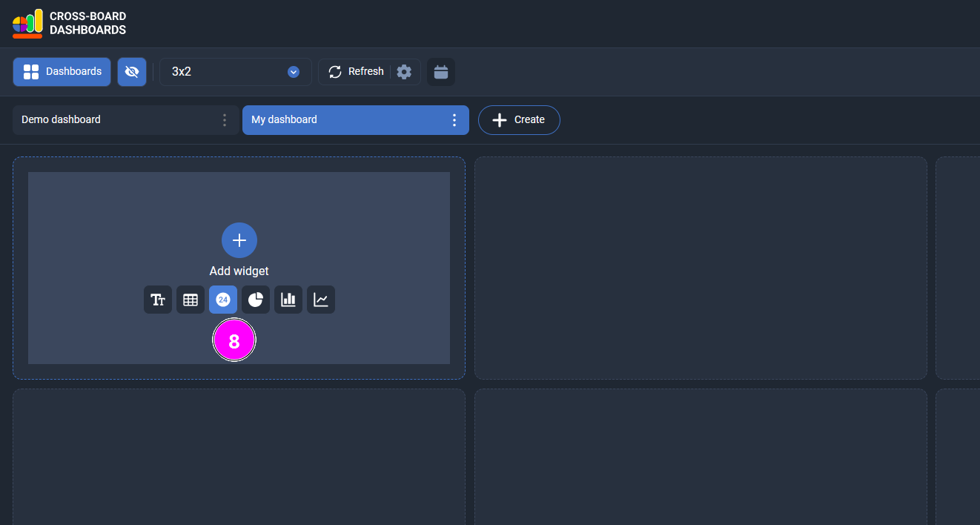Toggle the crossed-eye visibility button

click(x=132, y=72)
